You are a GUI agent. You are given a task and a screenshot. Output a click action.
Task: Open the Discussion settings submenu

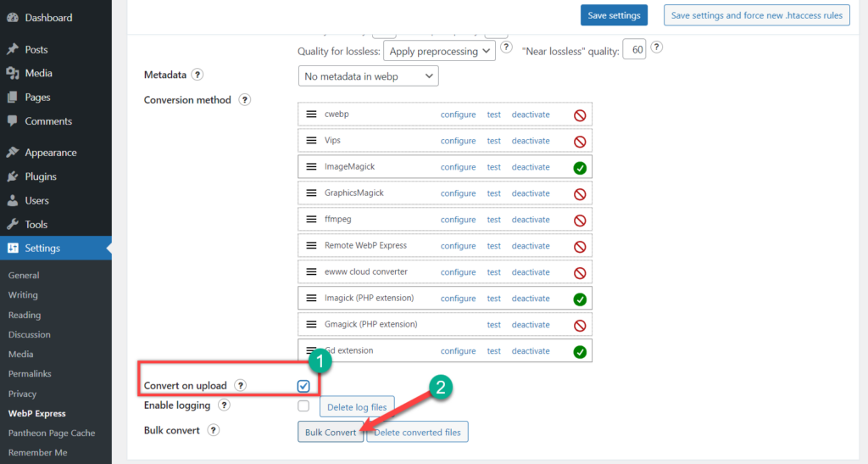click(x=30, y=334)
